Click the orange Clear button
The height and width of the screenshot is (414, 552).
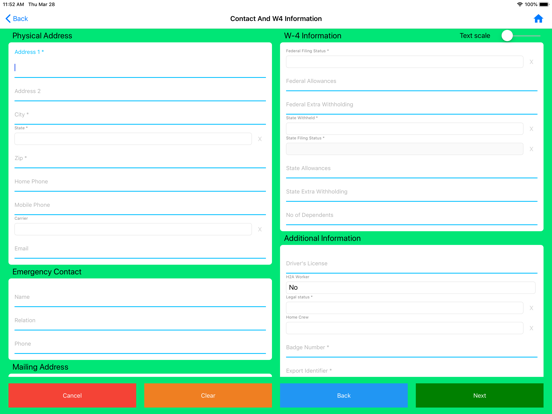point(208,395)
